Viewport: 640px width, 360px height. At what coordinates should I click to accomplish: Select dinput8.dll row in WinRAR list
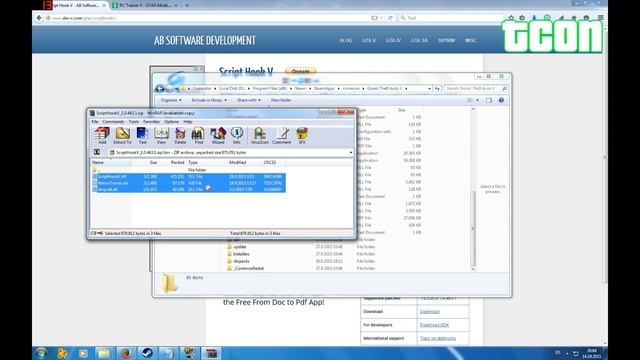188,189
